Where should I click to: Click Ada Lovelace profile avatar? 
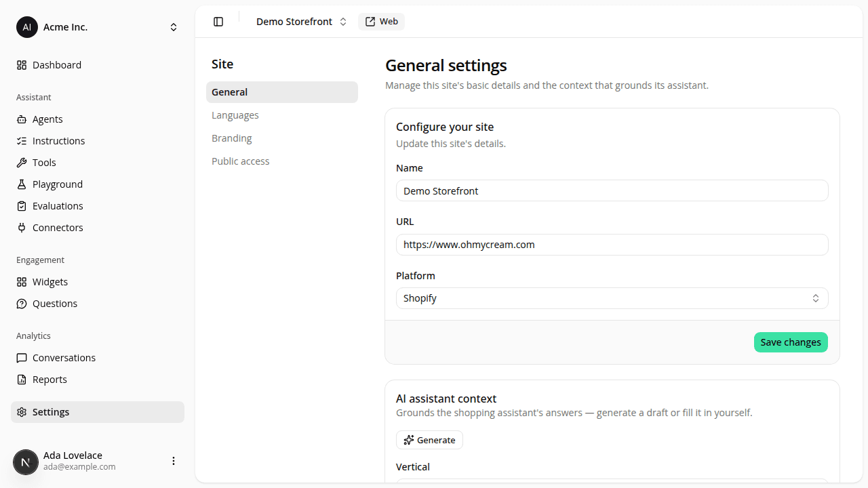click(x=26, y=462)
